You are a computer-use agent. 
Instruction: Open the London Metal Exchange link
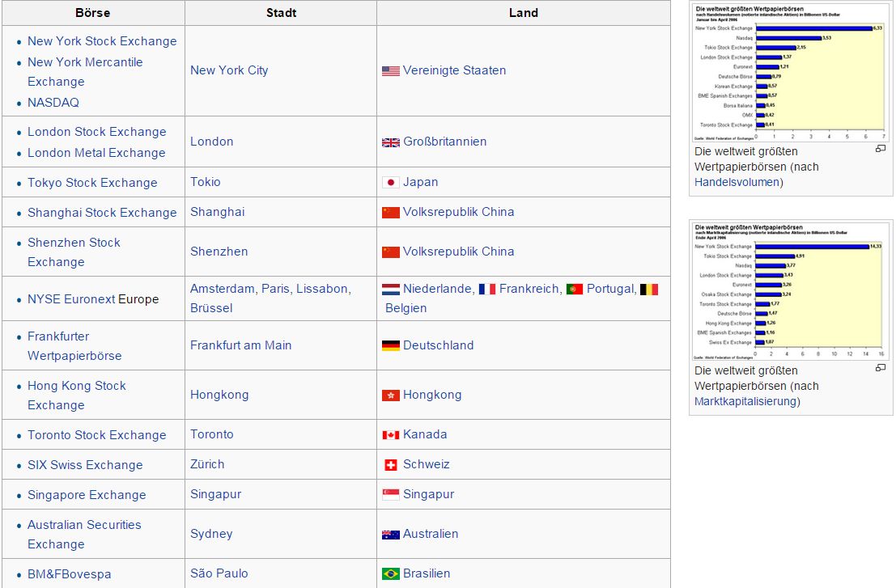(x=96, y=153)
